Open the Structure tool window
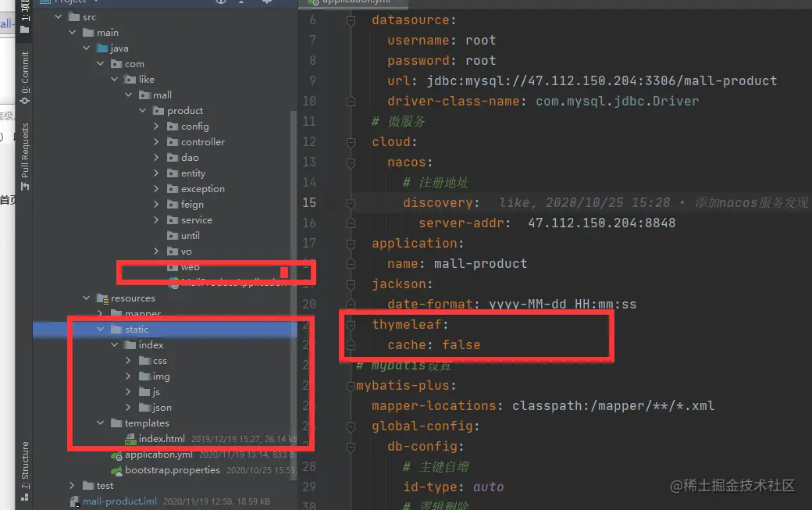The image size is (812, 510). click(24, 471)
